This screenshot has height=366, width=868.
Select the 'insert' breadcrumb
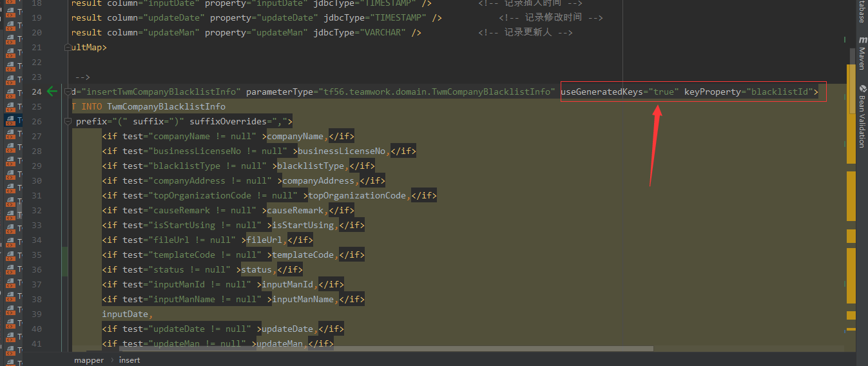tap(129, 360)
